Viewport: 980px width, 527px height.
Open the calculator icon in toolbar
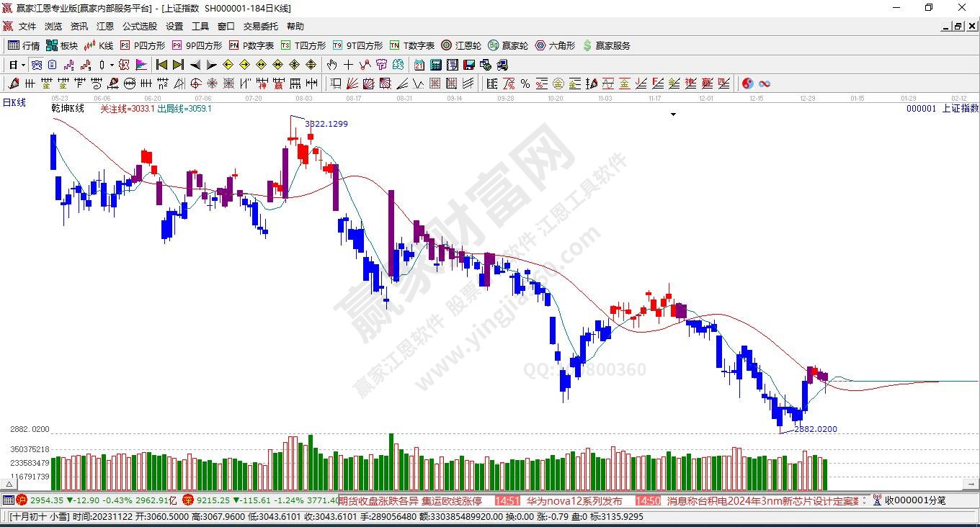pyautogui.click(x=435, y=65)
